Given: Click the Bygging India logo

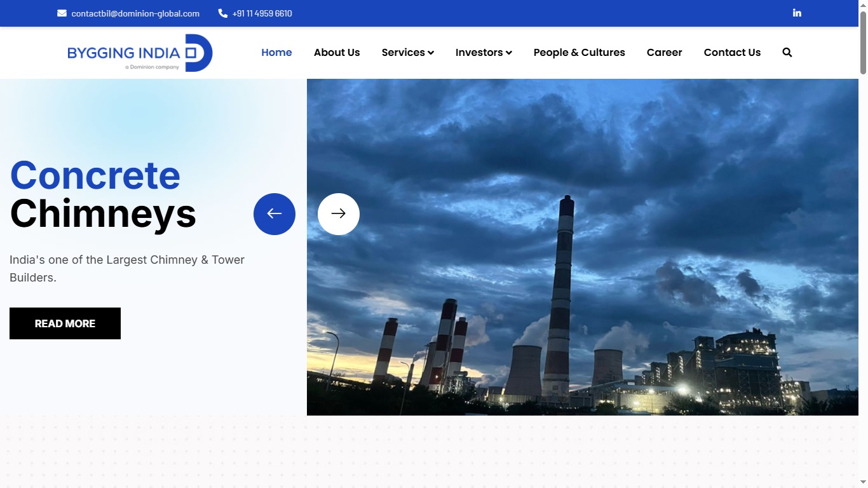Looking at the screenshot, I should click(x=140, y=53).
